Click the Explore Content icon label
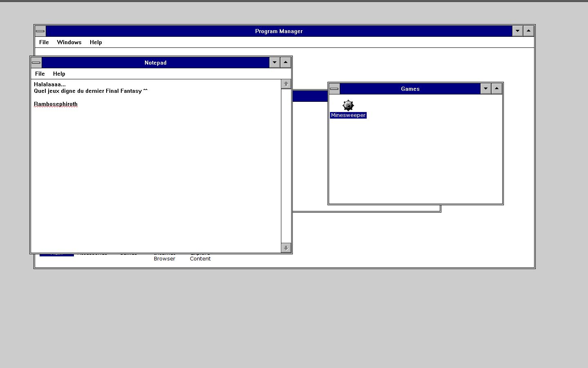588x368 pixels. click(200, 258)
